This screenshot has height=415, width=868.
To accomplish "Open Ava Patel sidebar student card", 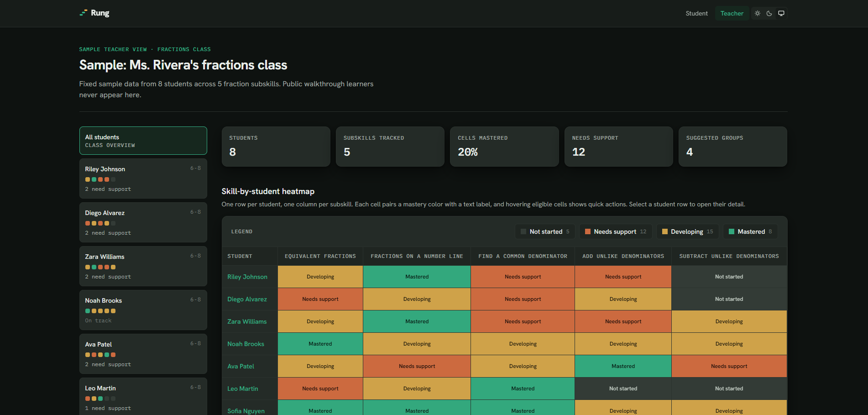I will coord(143,354).
